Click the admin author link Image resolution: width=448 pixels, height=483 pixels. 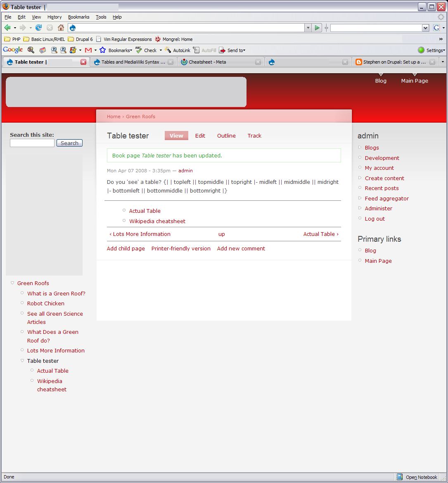[185, 170]
